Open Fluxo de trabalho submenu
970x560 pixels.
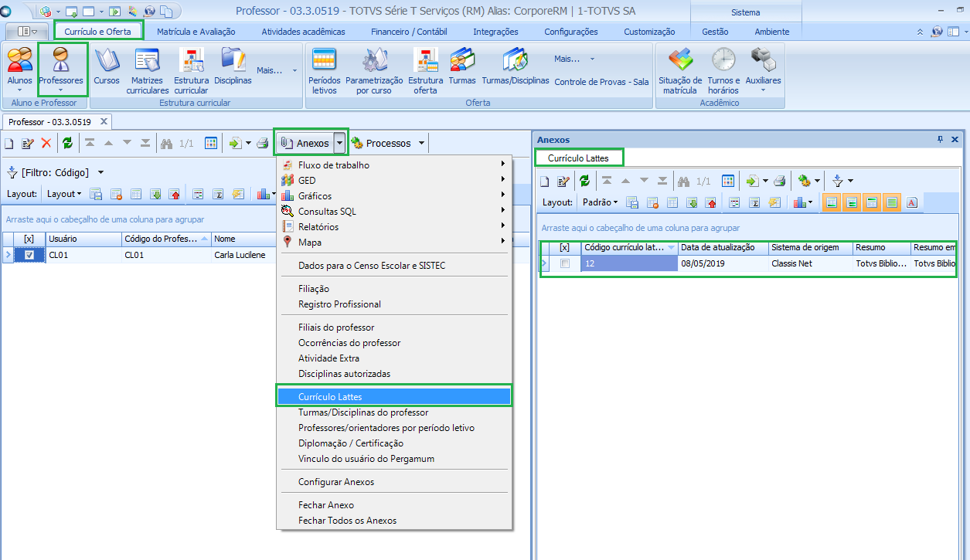[394, 165]
